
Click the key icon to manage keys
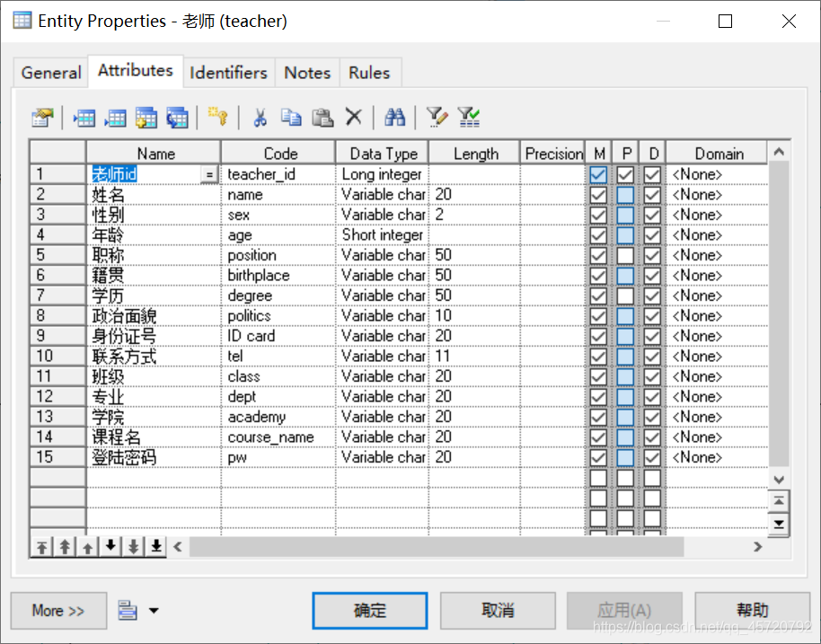pos(216,117)
